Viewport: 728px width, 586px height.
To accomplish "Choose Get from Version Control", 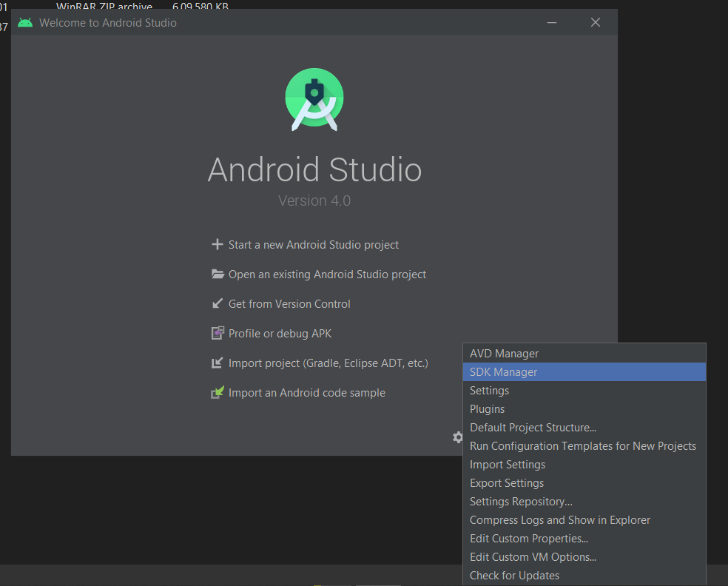I will (x=289, y=303).
